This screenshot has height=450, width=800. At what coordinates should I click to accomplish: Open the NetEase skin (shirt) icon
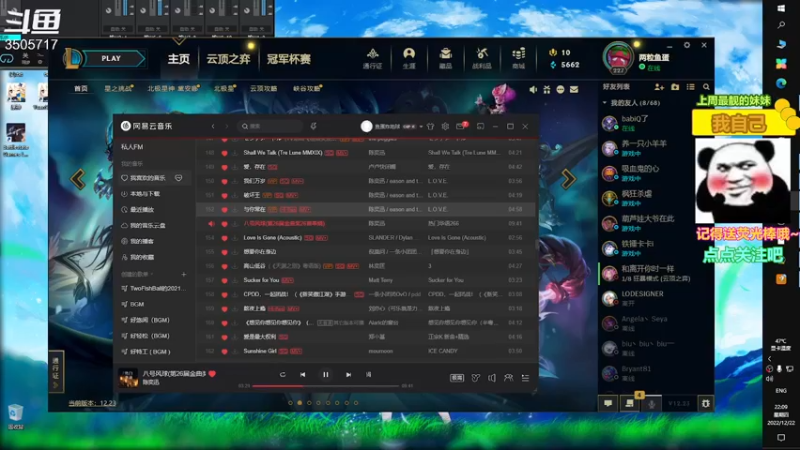(430, 126)
